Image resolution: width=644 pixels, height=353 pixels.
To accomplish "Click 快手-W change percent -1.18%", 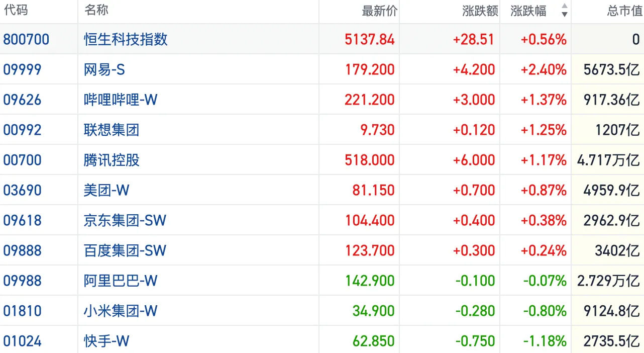I will [545, 341].
